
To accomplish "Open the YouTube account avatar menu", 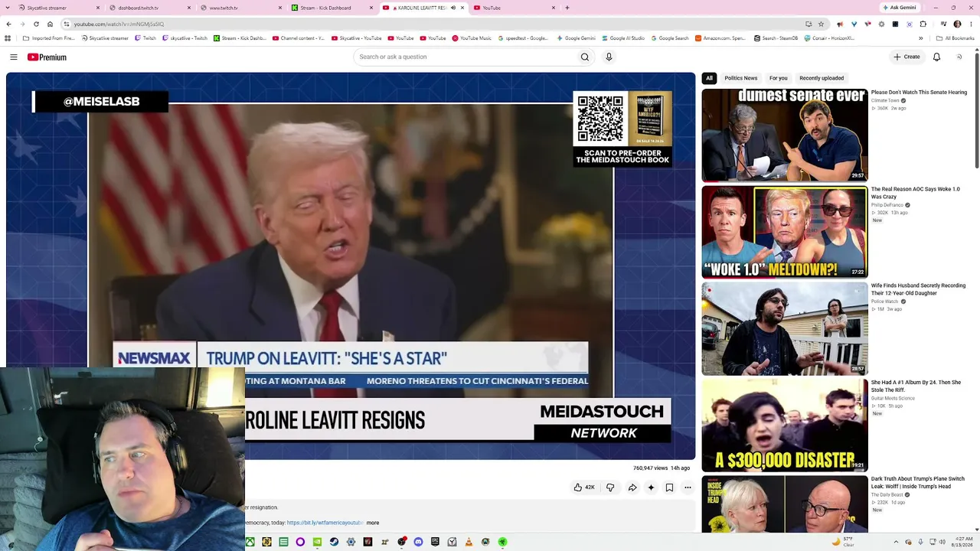I will click(959, 57).
